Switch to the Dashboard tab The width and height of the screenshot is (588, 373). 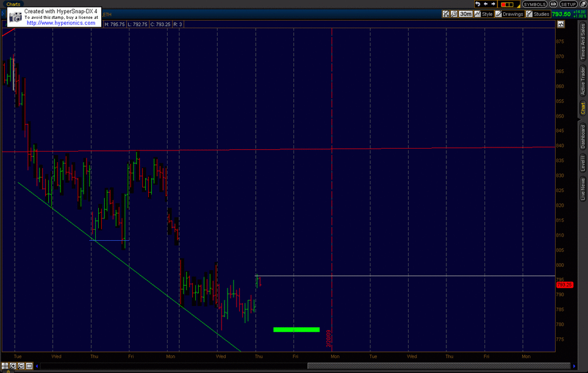583,136
